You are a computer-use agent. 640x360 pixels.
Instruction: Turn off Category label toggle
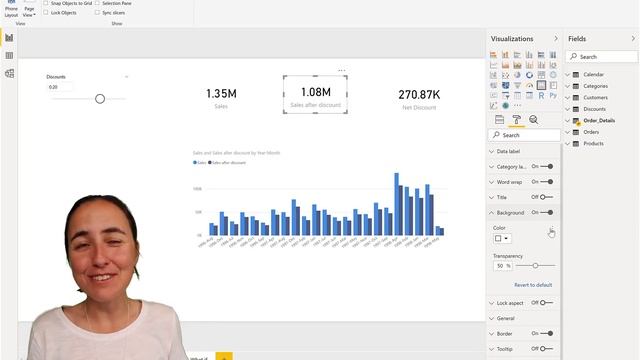pos(547,167)
